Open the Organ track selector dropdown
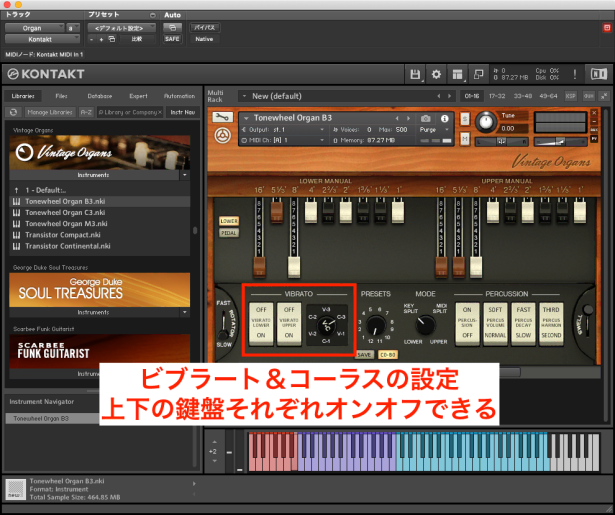 [35, 28]
